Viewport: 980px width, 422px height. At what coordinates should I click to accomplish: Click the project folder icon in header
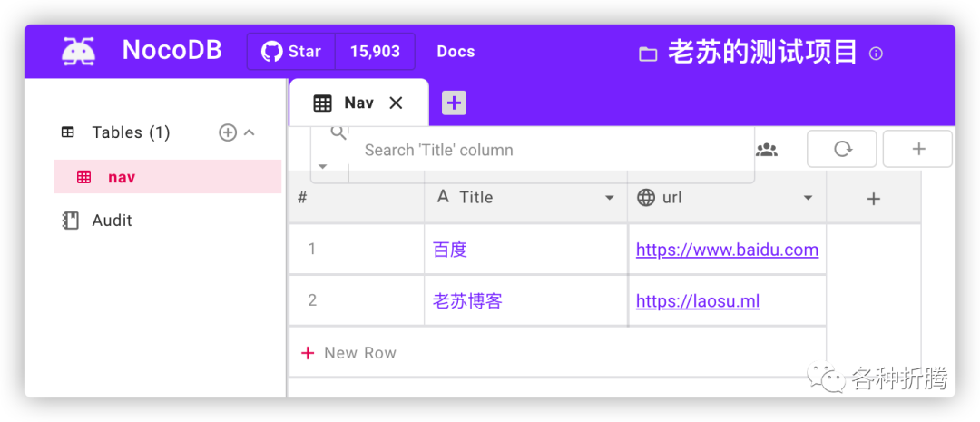(648, 54)
